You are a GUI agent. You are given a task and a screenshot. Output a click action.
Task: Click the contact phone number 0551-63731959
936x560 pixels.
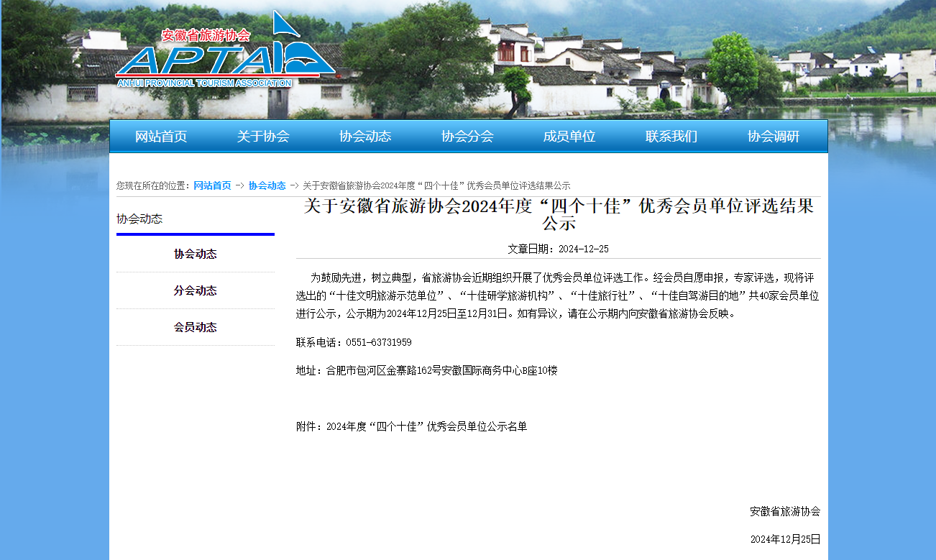point(378,342)
